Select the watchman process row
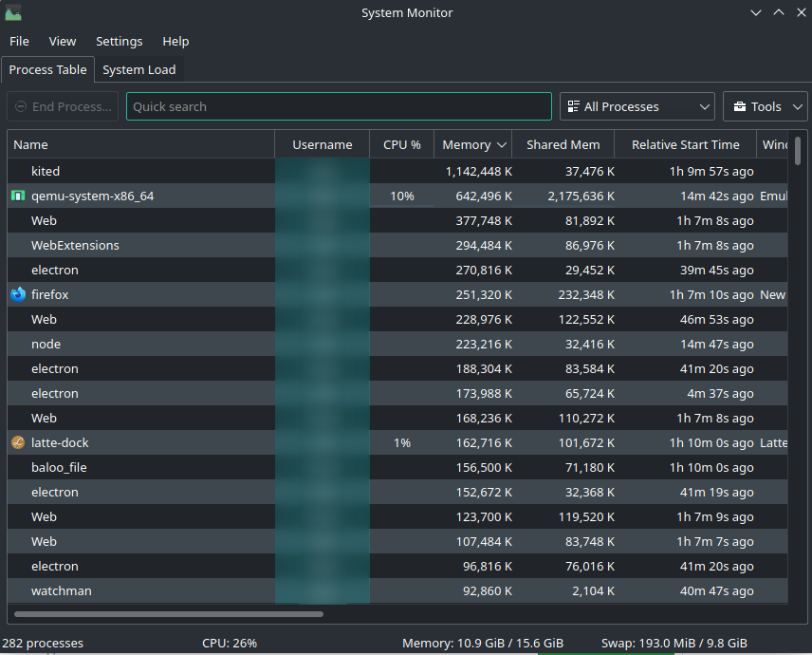Image resolution: width=812 pixels, height=655 pixels. 397,590
